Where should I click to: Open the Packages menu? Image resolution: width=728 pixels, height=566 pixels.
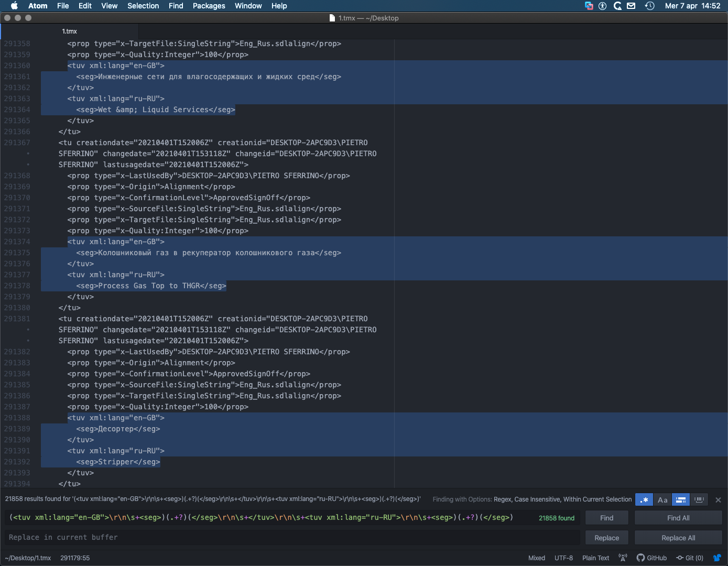tap(209, 6)
